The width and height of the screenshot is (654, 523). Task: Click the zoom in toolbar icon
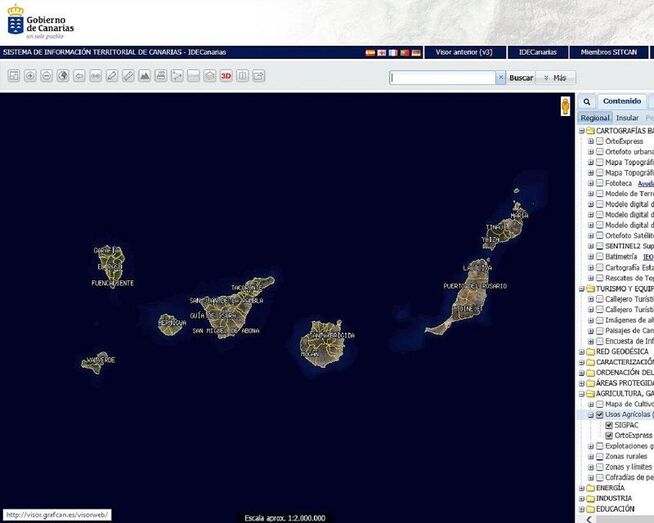[30, 76]
